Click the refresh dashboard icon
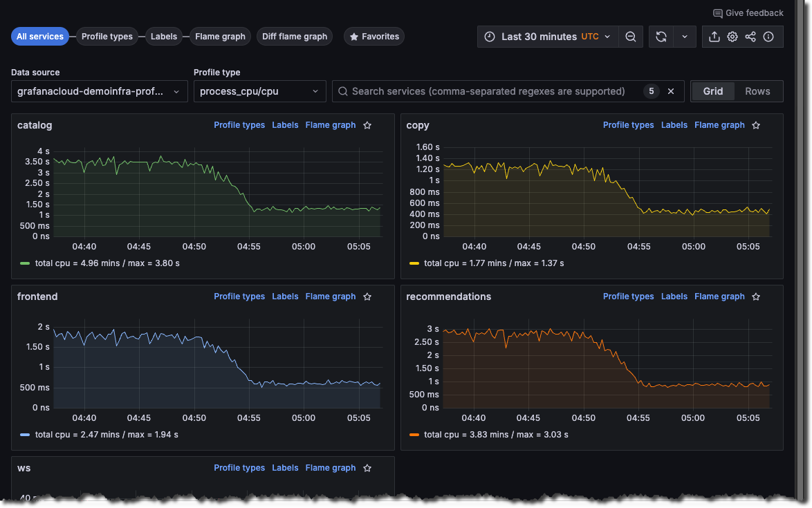This screenshot has height=508, width=812. click(x=661, y=37)
